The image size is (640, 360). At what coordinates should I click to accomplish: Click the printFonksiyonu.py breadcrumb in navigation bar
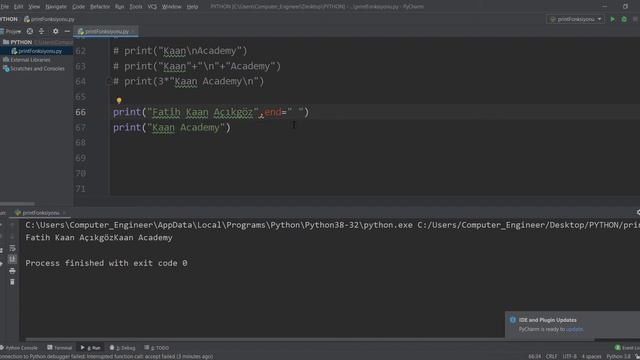pos(49,19)
